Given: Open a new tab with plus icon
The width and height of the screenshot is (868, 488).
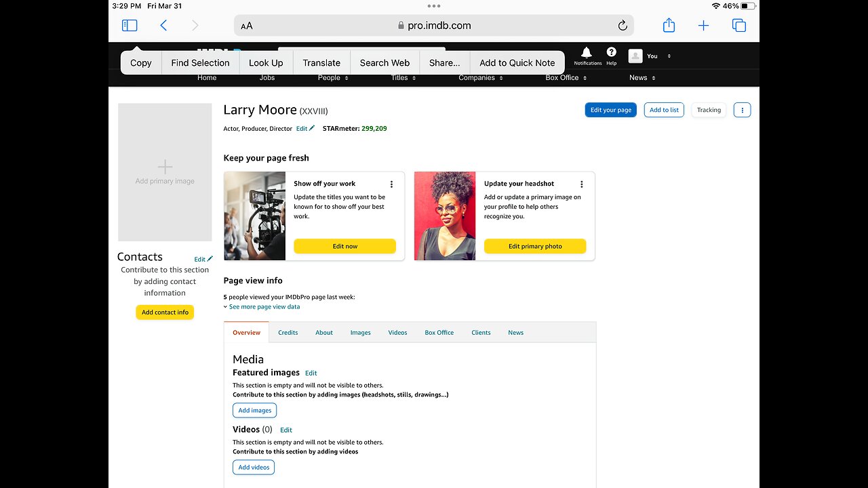Looking at the screenshot, I should pos(703,26).
